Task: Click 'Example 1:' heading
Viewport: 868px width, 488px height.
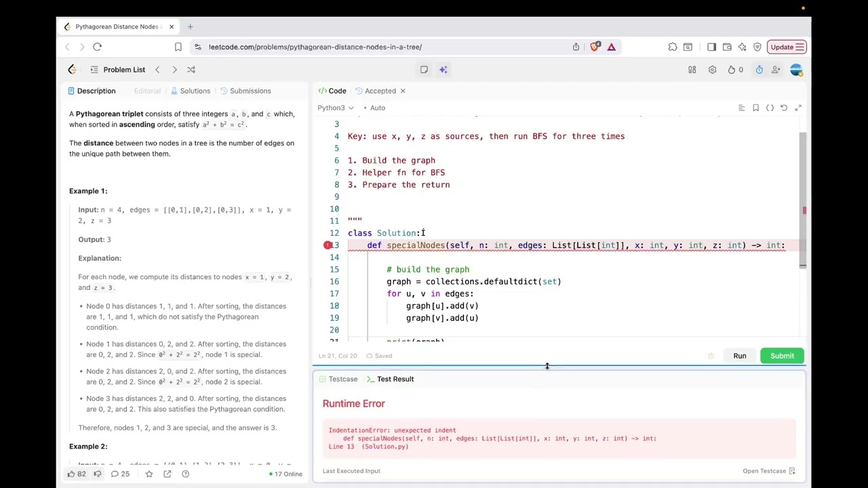Action: coord(88,191)
